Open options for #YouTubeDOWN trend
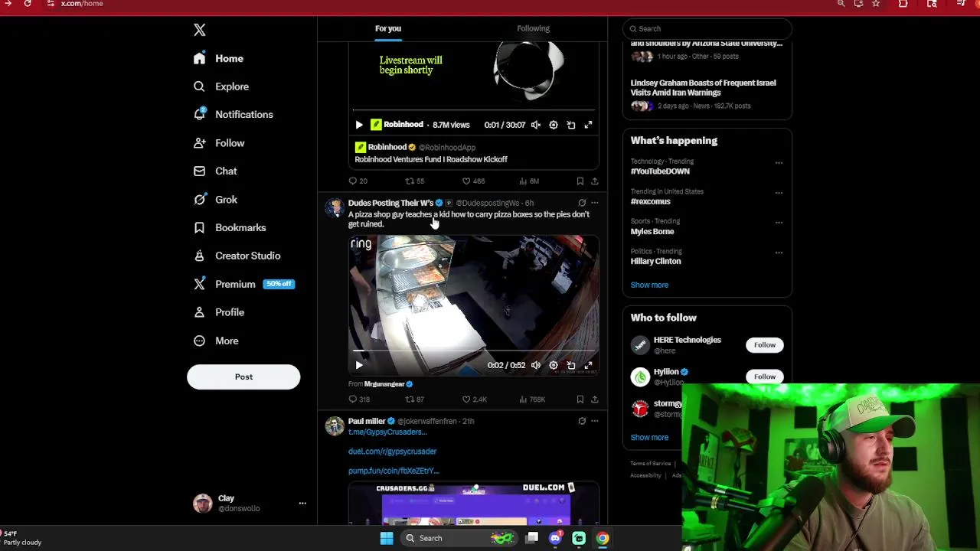The width and height of the screenshot is (980, 551). click(779, 163)
